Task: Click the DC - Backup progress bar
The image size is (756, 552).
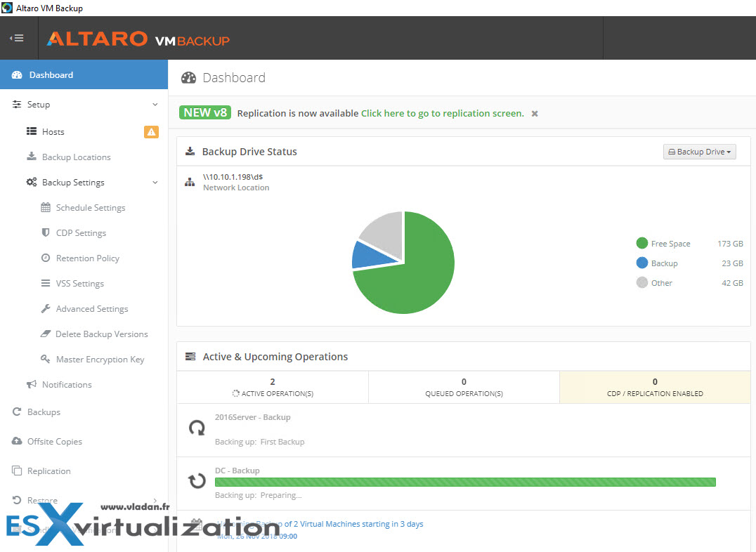Action: [465, 482]
